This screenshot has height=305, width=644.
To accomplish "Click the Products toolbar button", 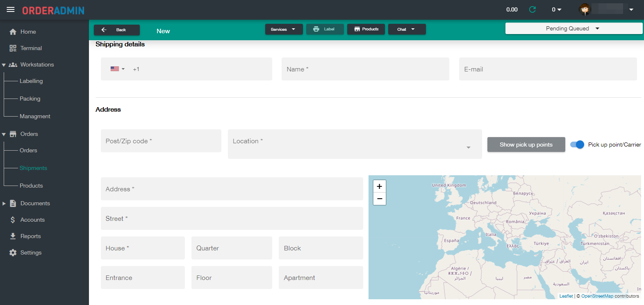I will pos(366,29).
